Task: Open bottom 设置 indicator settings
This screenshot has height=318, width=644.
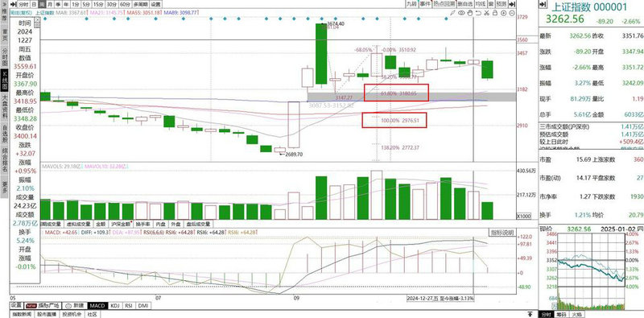Action: tap(16, 306)
